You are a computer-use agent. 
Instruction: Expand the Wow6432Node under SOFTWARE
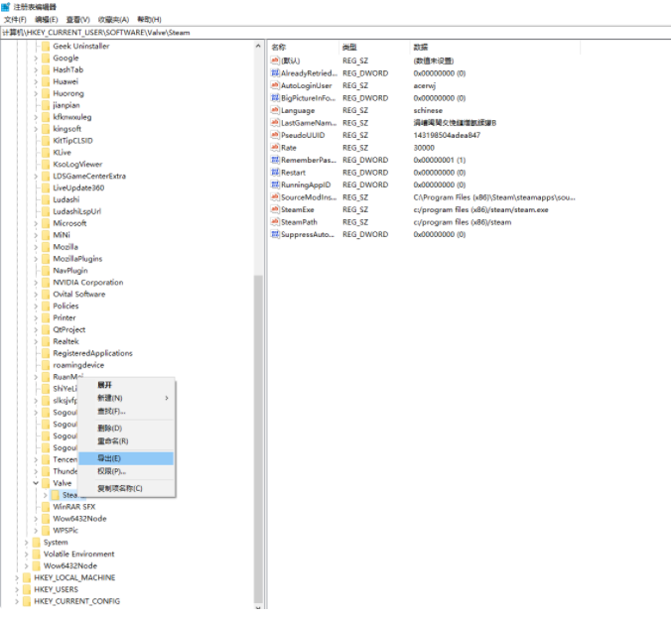tap(36, 519)
